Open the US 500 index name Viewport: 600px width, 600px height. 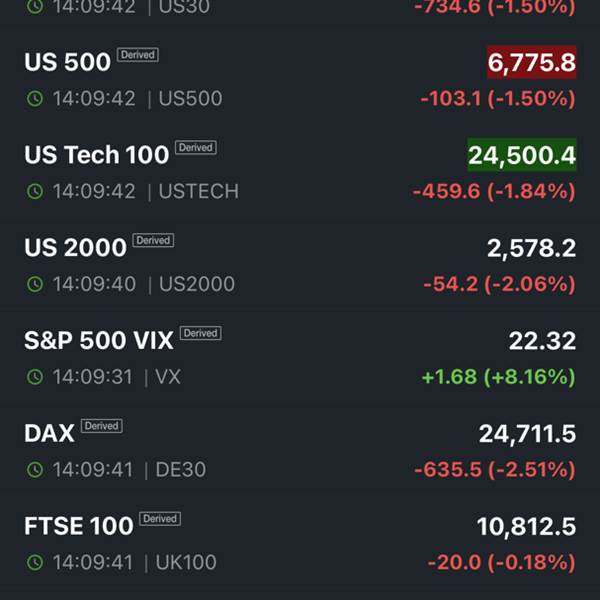[x=67, y=62]
